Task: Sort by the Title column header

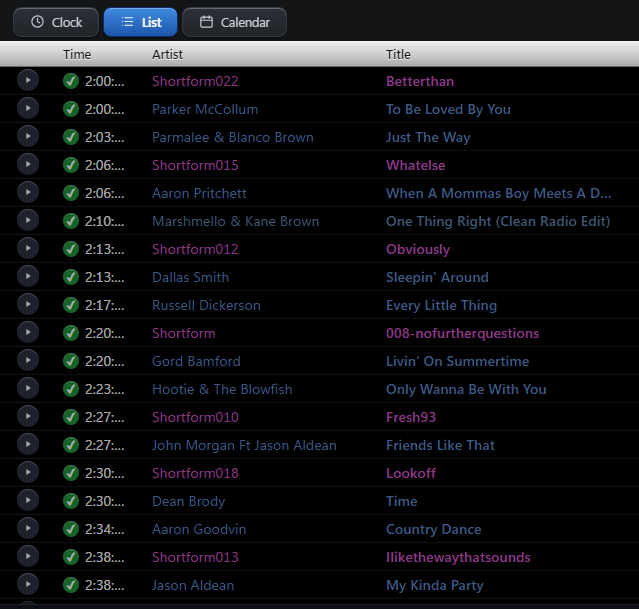Action: tap(398, 54)
